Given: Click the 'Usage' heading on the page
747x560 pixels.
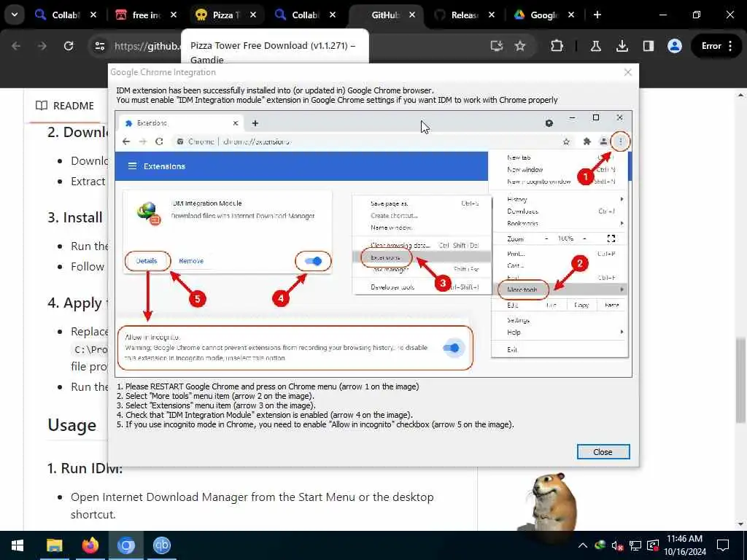Looking at the screenshot, I should pos(72,425).
